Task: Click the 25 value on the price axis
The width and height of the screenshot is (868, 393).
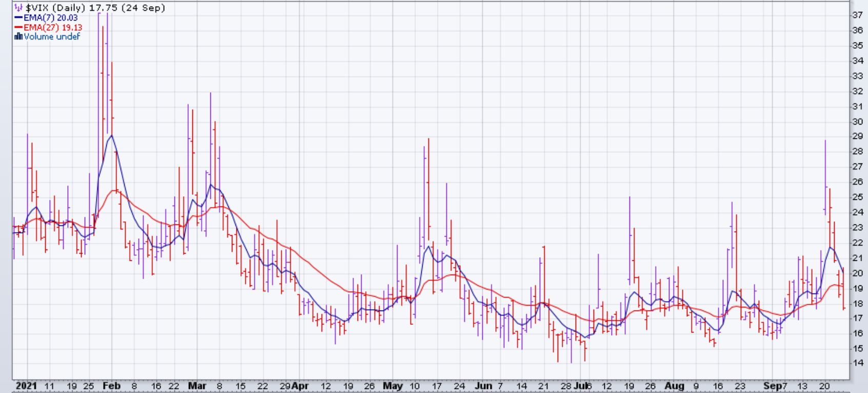Action: click(857, 197)
